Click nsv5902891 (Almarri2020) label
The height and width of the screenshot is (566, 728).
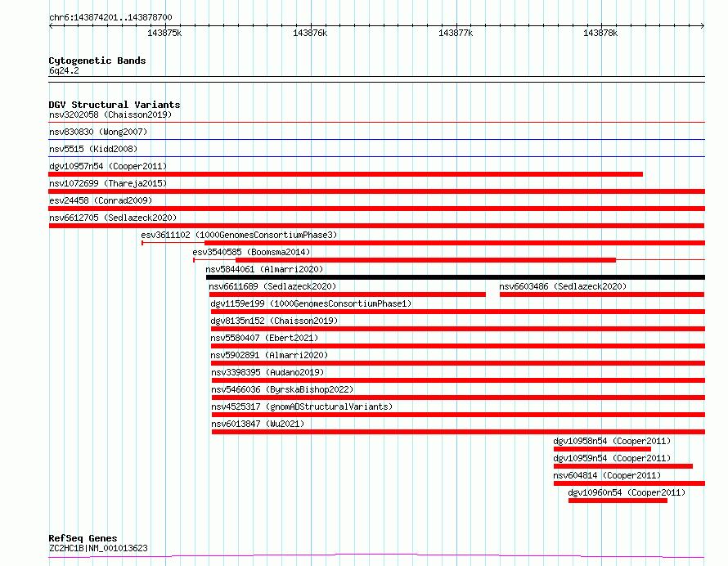click(x=269, y=355)
